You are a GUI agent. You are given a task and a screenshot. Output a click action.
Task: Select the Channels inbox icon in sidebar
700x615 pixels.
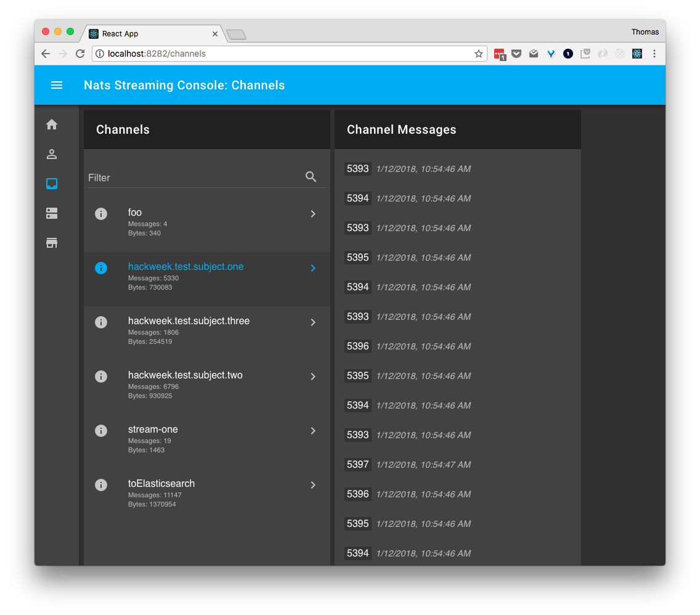(52, 184)
